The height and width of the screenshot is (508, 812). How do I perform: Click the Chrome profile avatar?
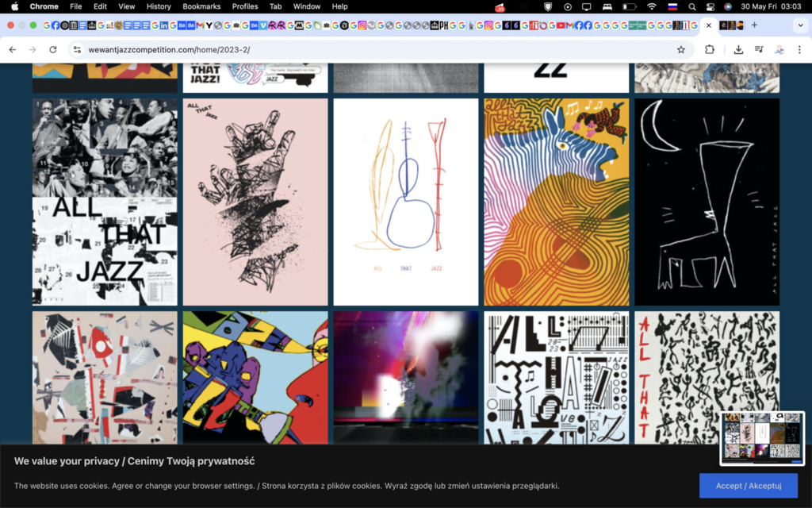(779, 49)
